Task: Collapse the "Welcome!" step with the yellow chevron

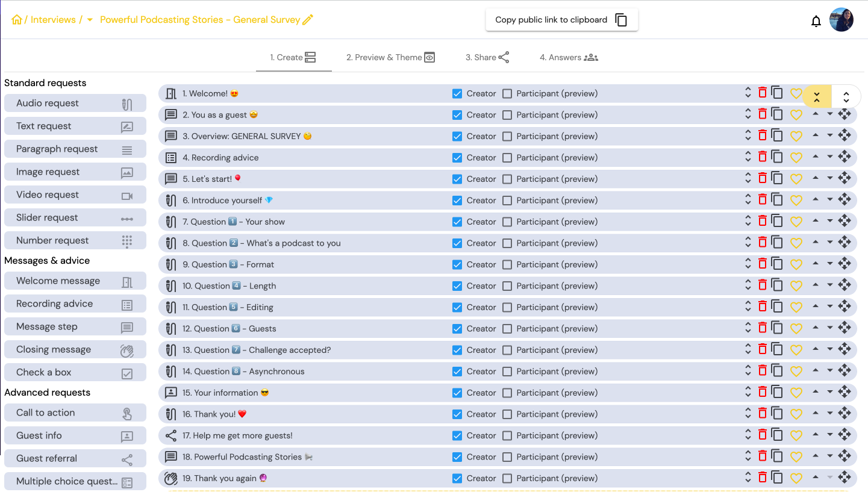Action: (817, 96)
